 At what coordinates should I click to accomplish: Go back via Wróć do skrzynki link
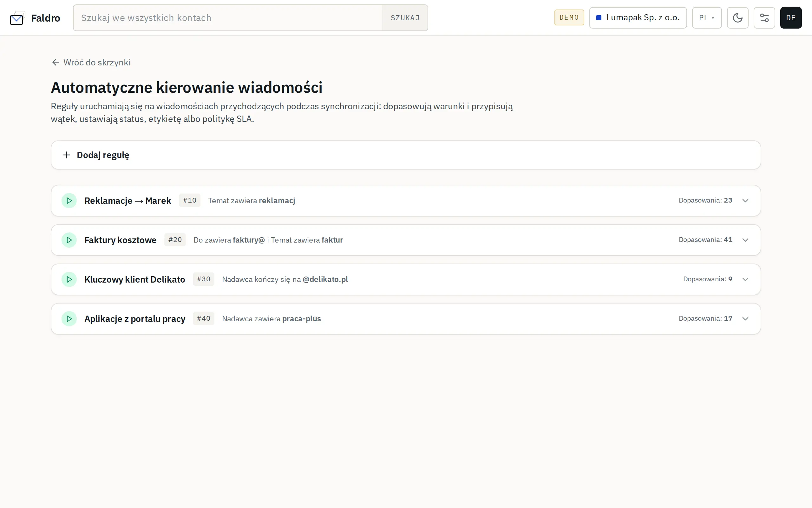coord(91,63)
